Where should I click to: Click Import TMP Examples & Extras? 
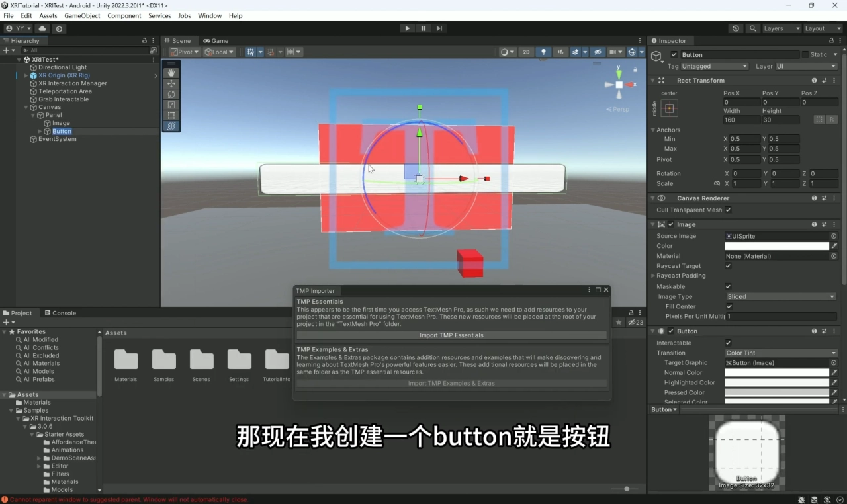[451, 383]
